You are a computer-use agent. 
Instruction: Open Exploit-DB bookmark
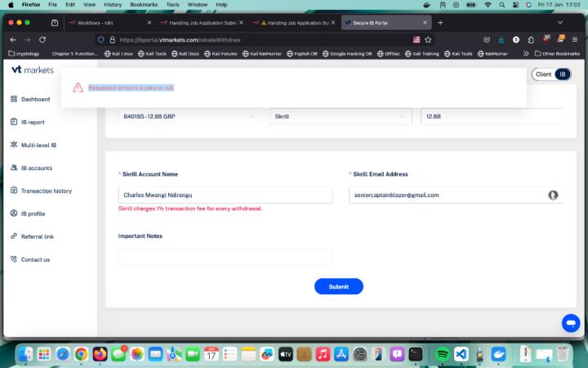[302, 54]
